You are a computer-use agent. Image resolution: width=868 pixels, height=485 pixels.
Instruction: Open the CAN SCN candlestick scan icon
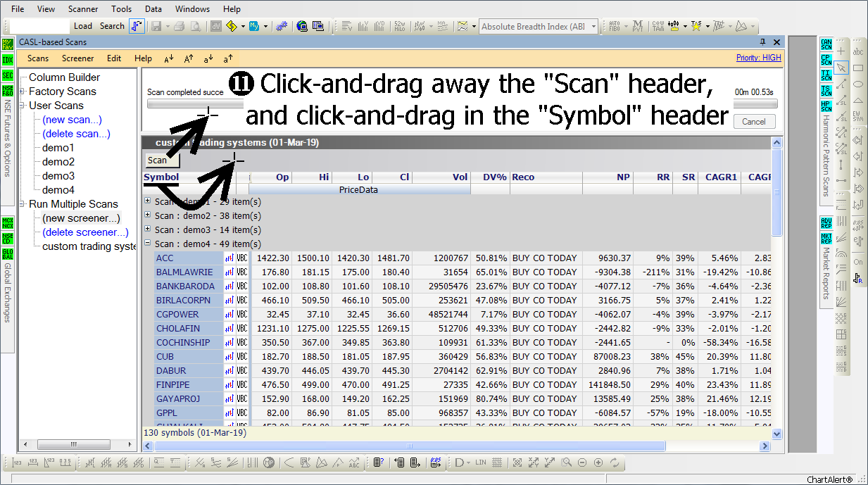(826, 44)
